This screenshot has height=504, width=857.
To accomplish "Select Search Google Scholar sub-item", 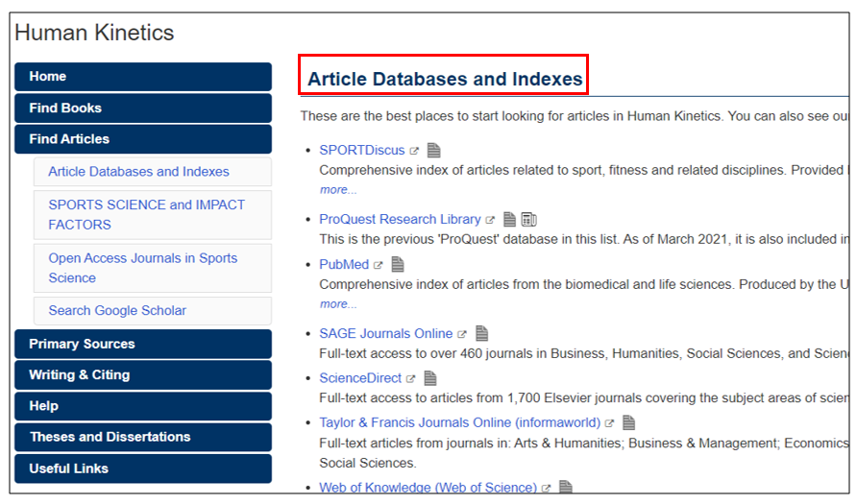I will click(x=153, y=311).
